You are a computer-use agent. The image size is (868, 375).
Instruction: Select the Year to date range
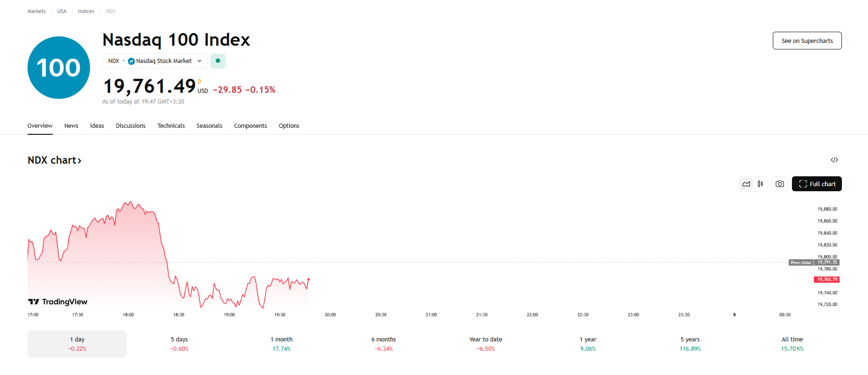[x=486, y=344]
